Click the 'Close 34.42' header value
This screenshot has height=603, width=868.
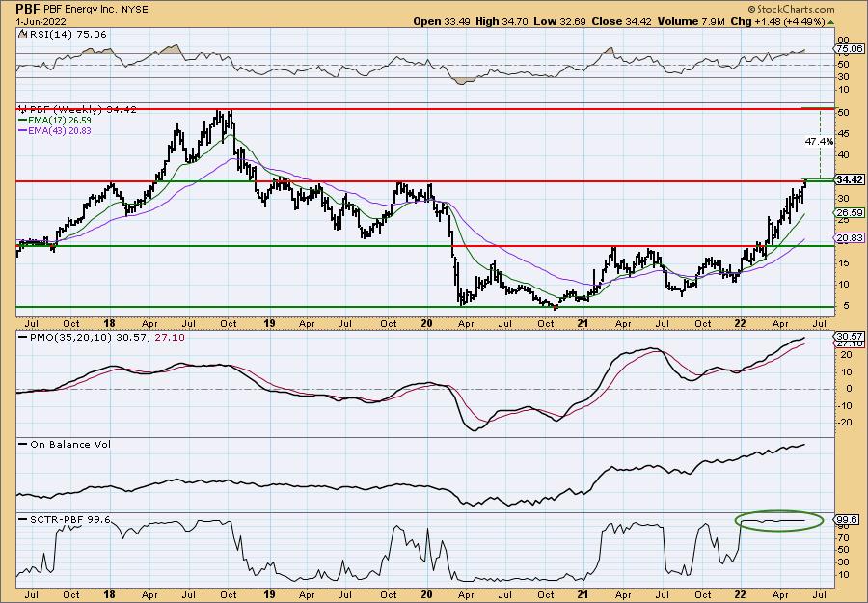(x=622, y=21)
